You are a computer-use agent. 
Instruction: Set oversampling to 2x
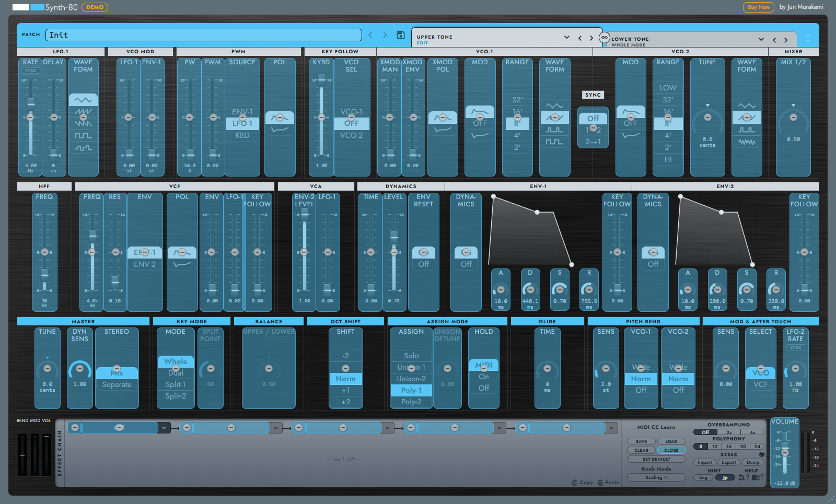pos(728,432)
